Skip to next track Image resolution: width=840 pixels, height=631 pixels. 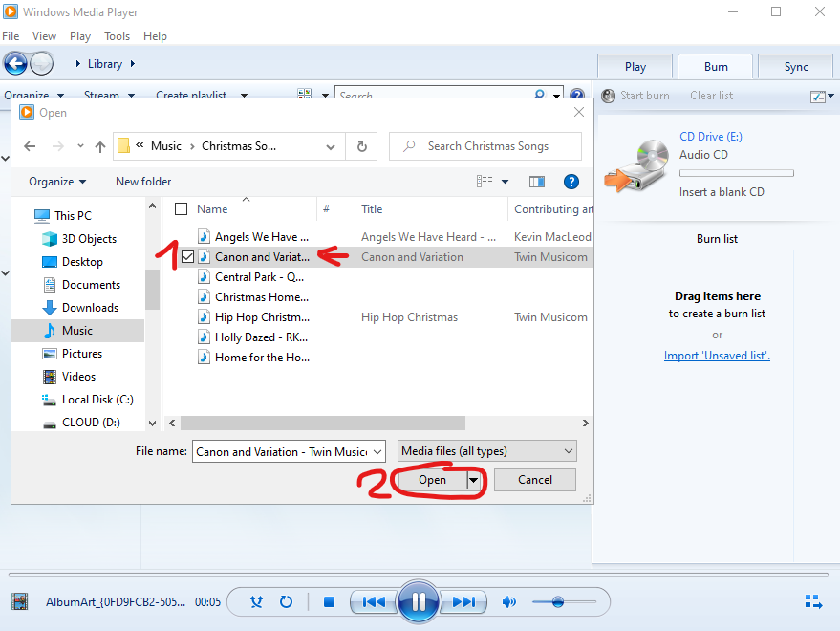coord(463,602)
